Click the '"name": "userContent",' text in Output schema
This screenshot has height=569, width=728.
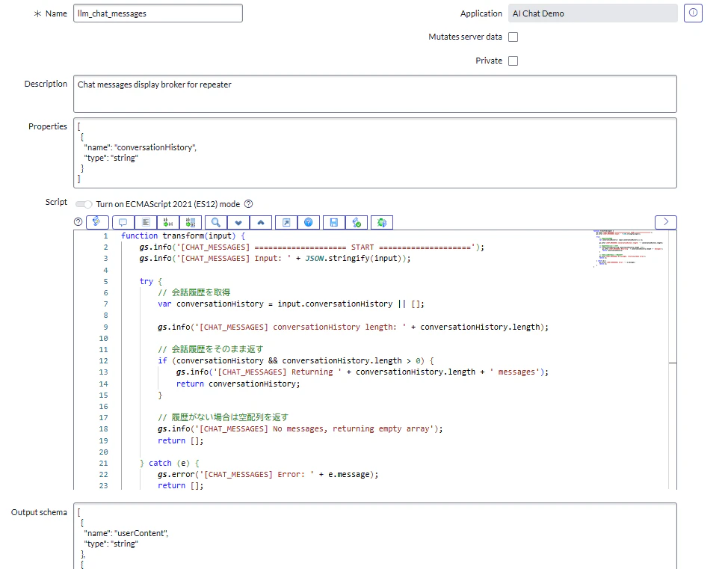(126, 533)
